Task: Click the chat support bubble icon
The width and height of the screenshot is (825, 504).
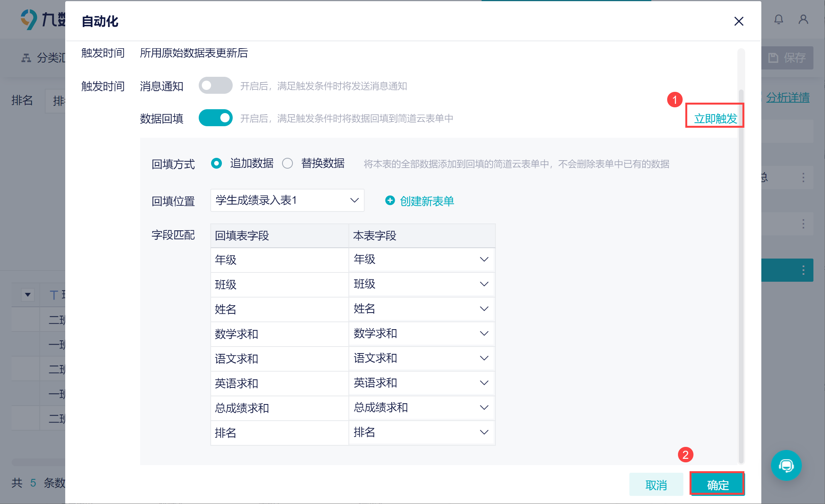Action: (786, 465)
